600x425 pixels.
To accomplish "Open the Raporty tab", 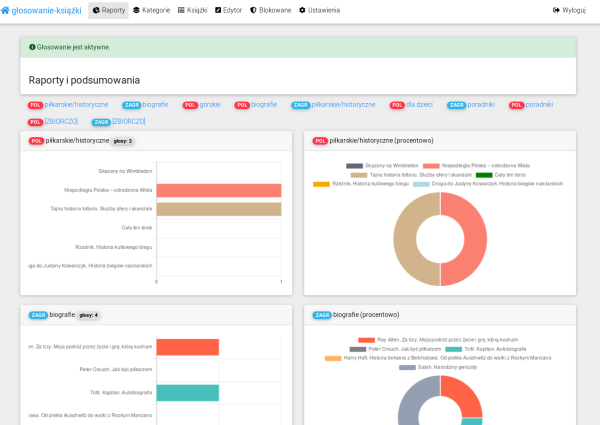I will [107, 10].
